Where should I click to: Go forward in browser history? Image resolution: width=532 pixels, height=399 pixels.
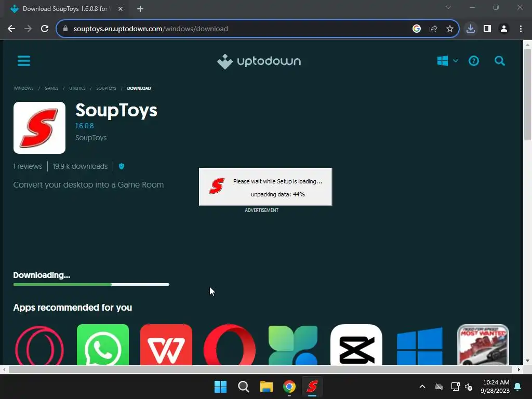28,29
